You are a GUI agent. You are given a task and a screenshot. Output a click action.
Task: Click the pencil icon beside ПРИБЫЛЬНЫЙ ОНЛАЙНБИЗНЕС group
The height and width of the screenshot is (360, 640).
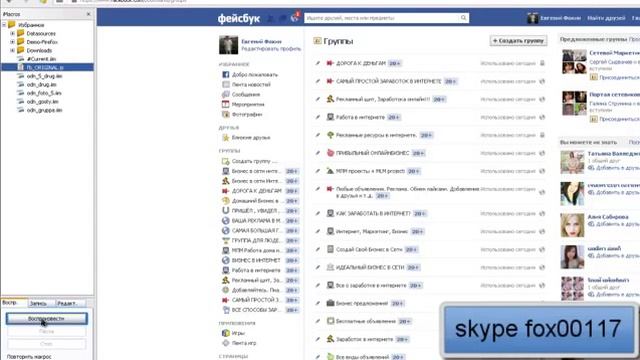[318, 153]
